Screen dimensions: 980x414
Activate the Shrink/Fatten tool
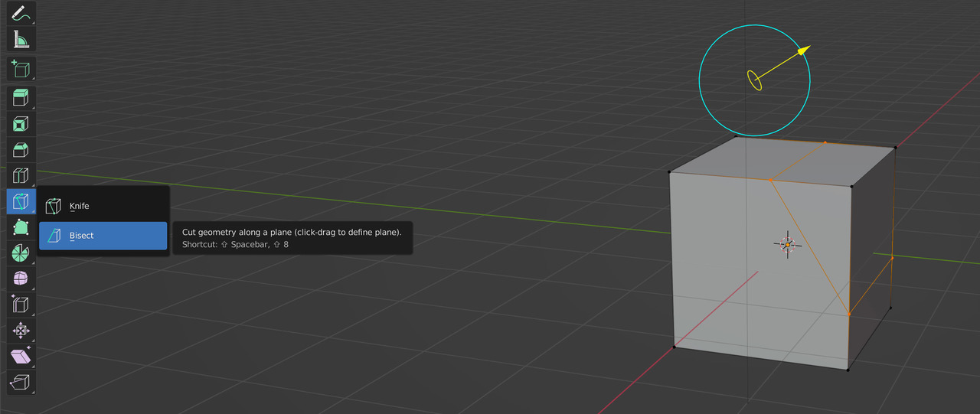(21, 331)
